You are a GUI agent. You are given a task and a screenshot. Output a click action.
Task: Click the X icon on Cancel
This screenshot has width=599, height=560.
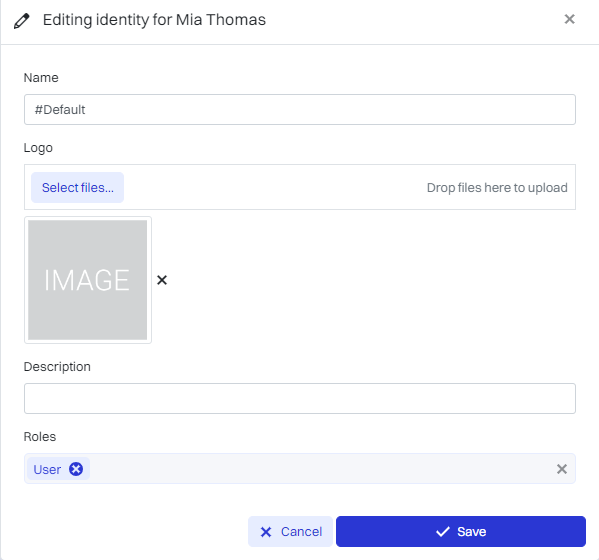click(x=266, y=532)
